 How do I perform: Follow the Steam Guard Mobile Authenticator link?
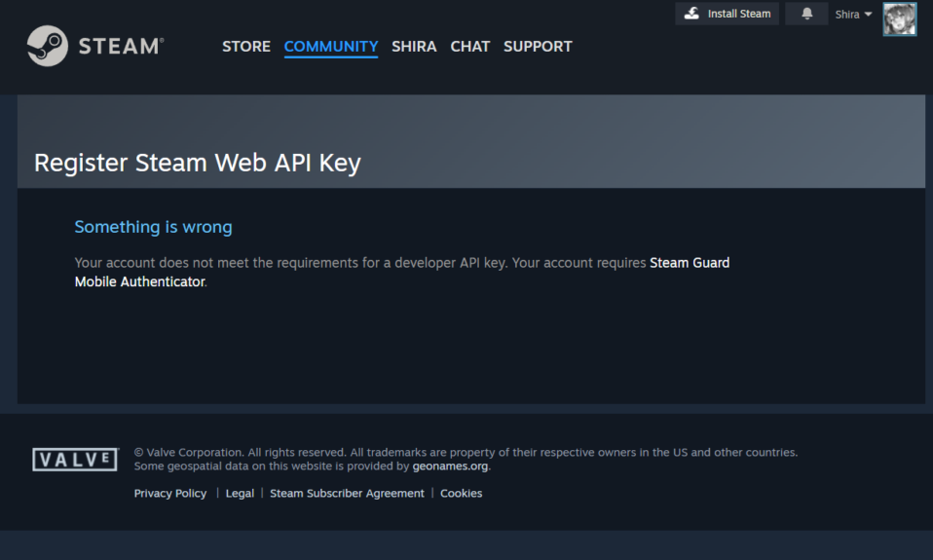(x=402, y=272)
